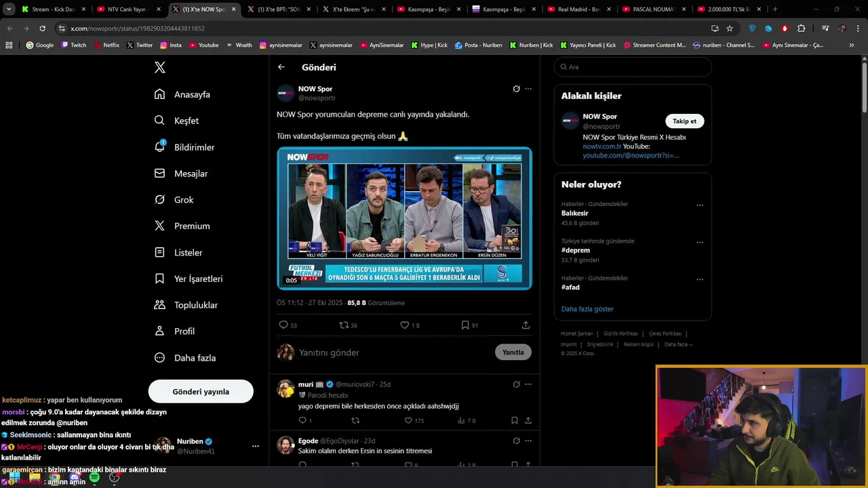The height and width of the screenshot is (488, 868).
Task: Open Netflix bookmark
Action: tap(106, 45)
